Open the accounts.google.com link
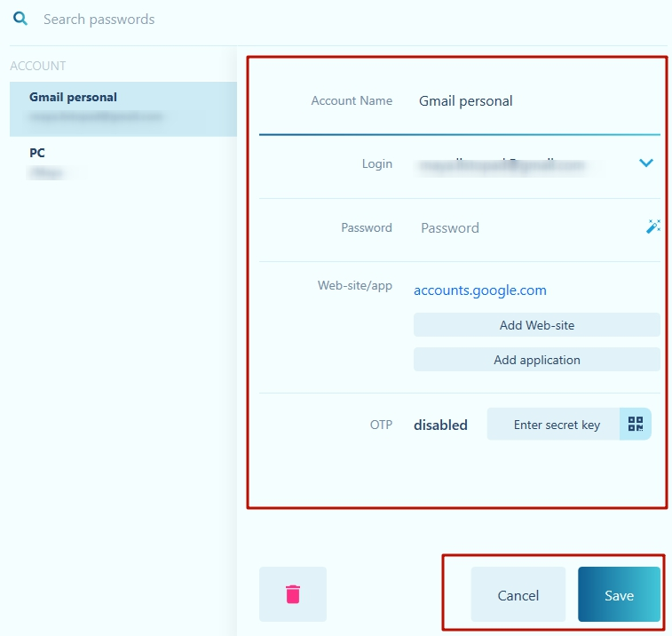The height and width of the screenshot is (636, 672). point(480,290)
